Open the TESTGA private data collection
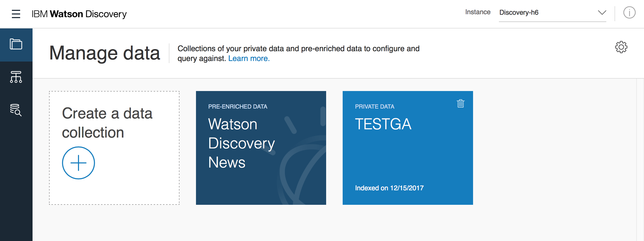This screenshot has width=644, height=241. (407, 147)
